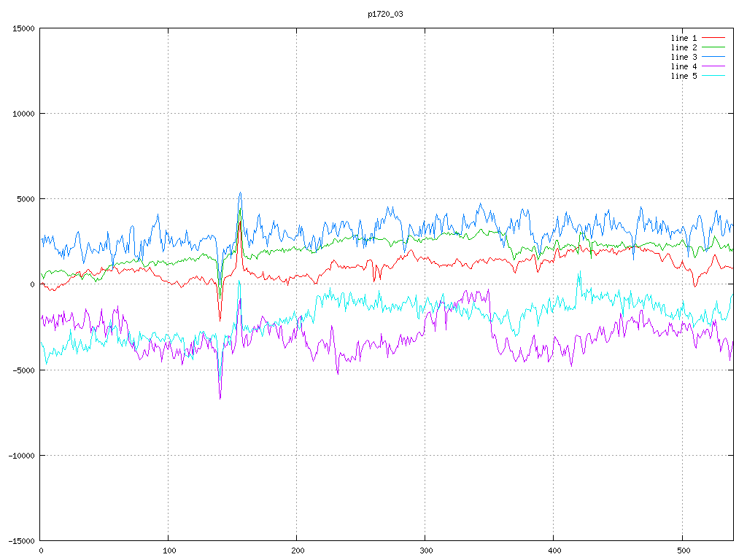The height and width of the screenshot is (560, 747).
Task: Click the 5000 y-axis label
Action: click(26, 199)
